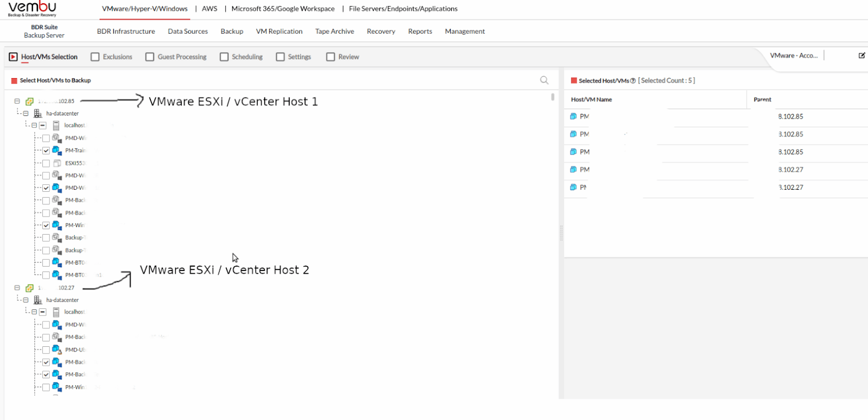Go to the Exclusions wizard step
868x420 pixels.
(x=112, y=57)
